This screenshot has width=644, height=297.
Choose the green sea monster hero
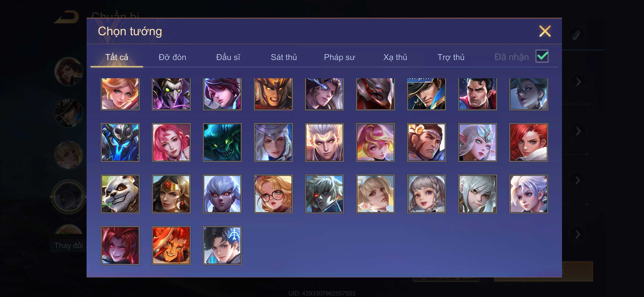222,142
